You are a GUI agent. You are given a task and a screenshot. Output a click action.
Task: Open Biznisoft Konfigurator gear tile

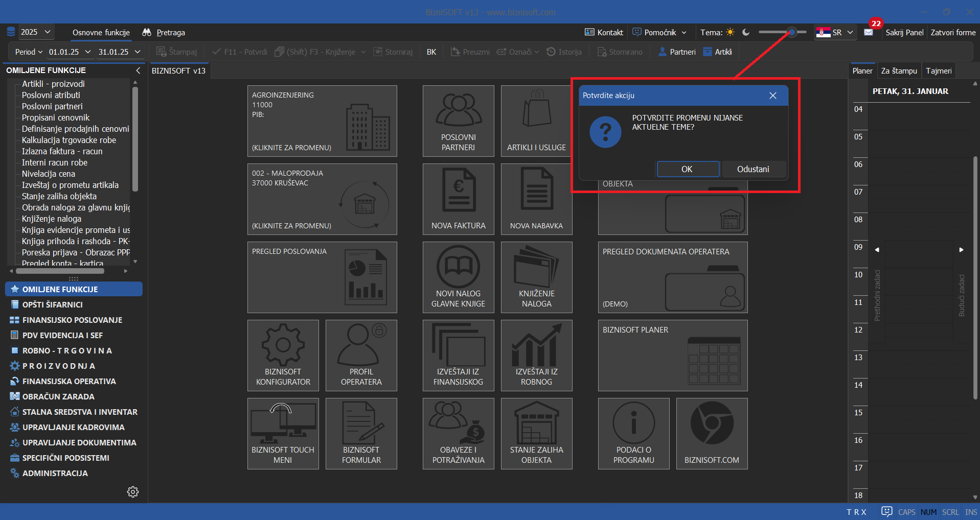[283, 355]
